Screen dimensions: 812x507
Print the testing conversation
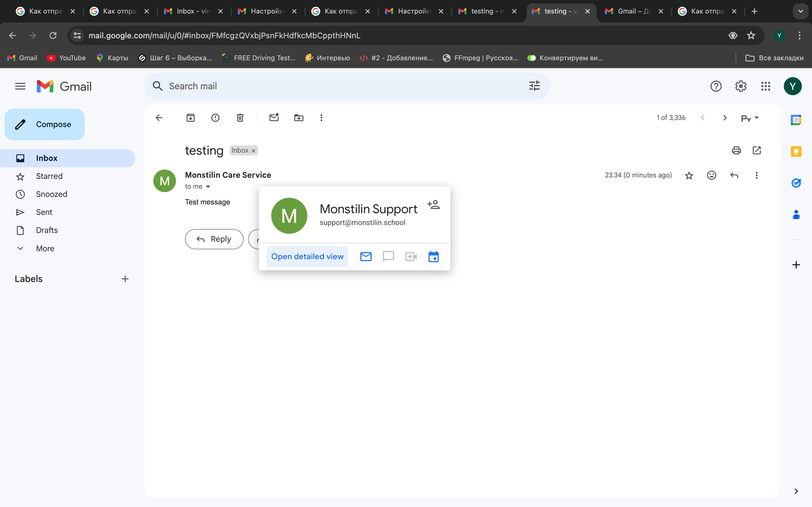pyautogui.click(x=736, y=151)
